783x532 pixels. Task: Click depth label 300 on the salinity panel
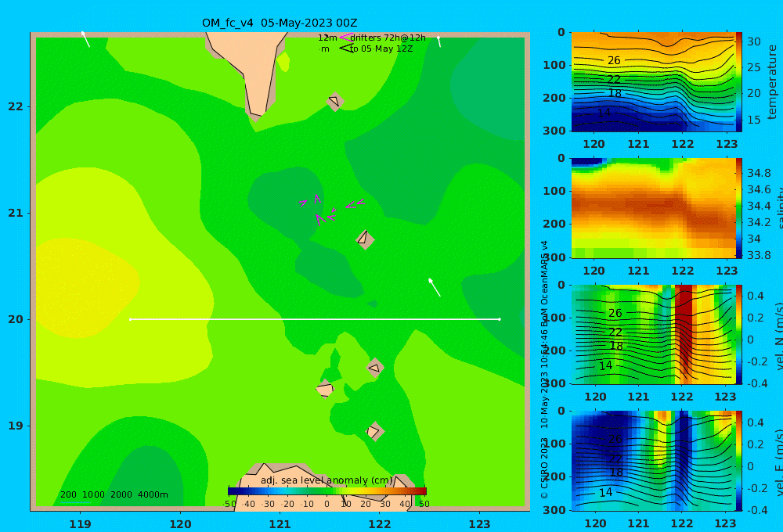554,257
